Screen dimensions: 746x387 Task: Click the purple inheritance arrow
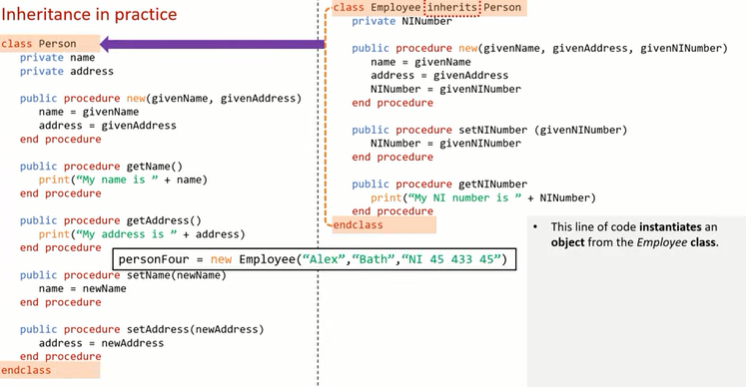coord(213,44)
